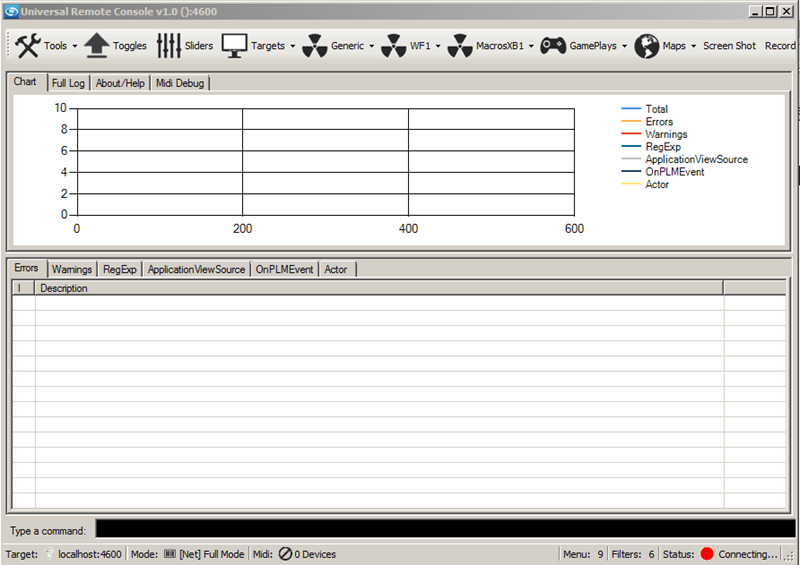The image size is (800, 565).
Task: Click the Generic radiation icon
Action: 314,45
